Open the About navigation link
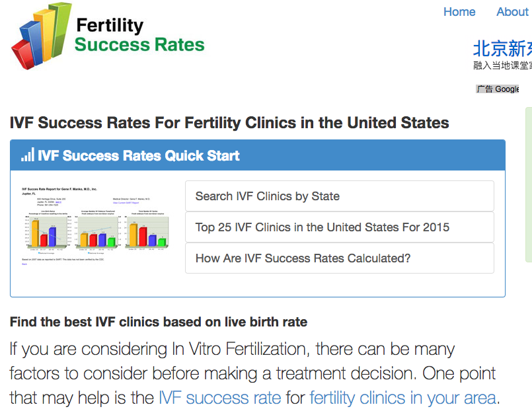 pos(513,11)
